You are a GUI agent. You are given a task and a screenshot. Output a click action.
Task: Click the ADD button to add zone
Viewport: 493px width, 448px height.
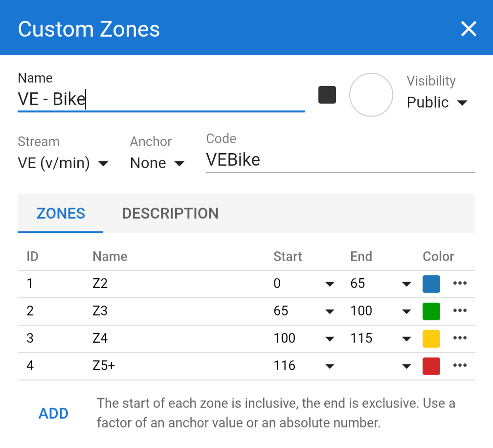point(53,414)
